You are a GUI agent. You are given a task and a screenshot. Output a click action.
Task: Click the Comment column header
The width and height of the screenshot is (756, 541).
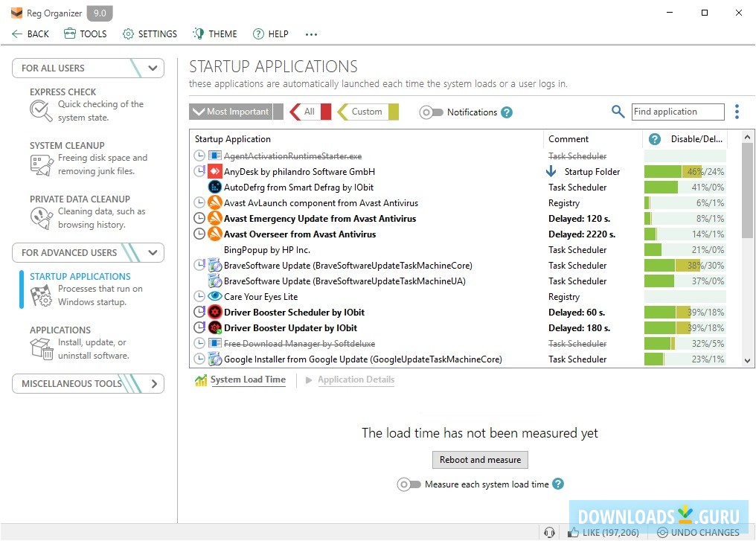click(568, 139)
